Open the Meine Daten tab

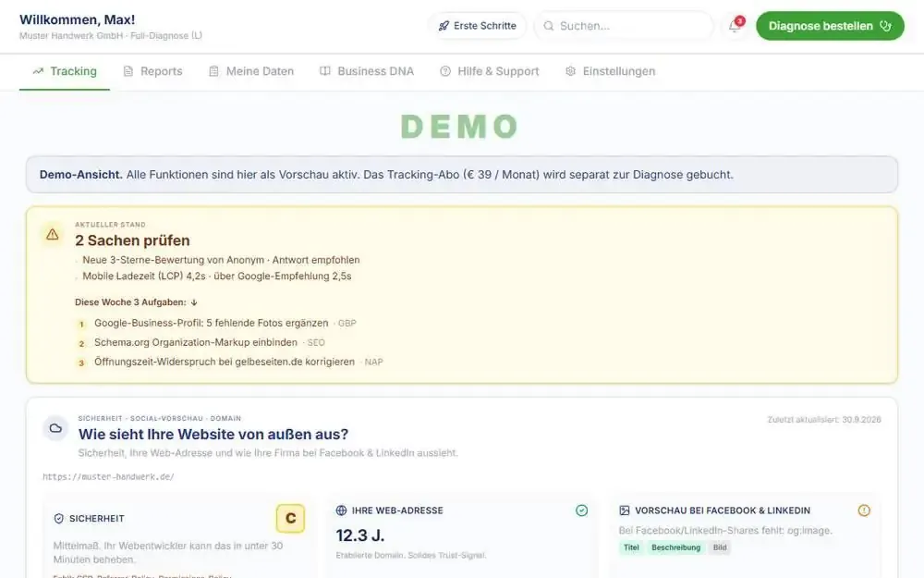pyautogui.click(x=251, y=71)
